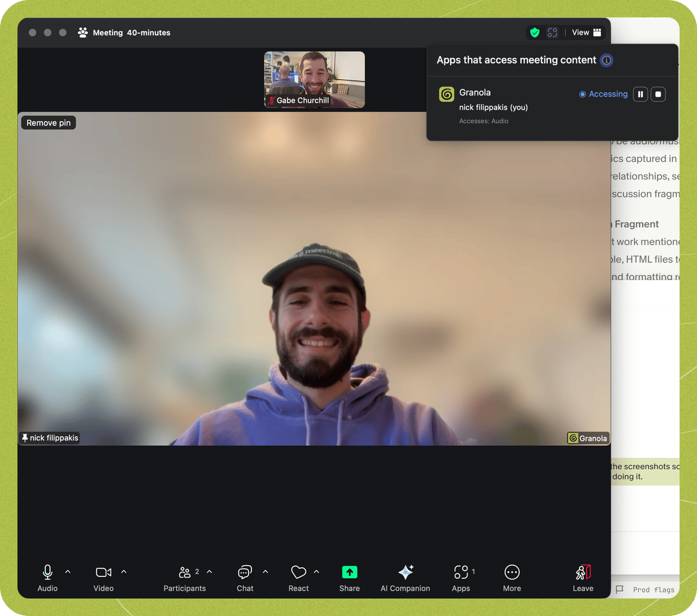Click apps accessing content icon in title bar
697x616 pixels.
552,33
